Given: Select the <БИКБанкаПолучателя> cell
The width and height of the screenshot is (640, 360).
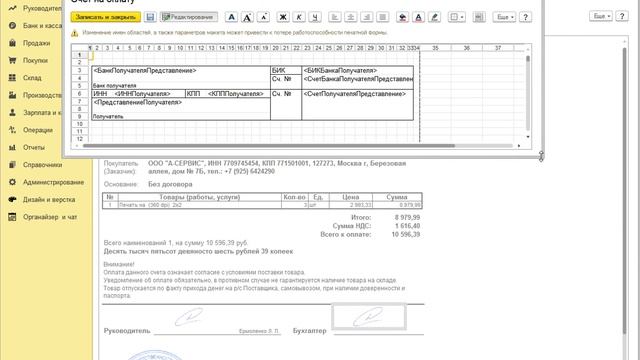Looking at the screenshot, I should (358, 71).
